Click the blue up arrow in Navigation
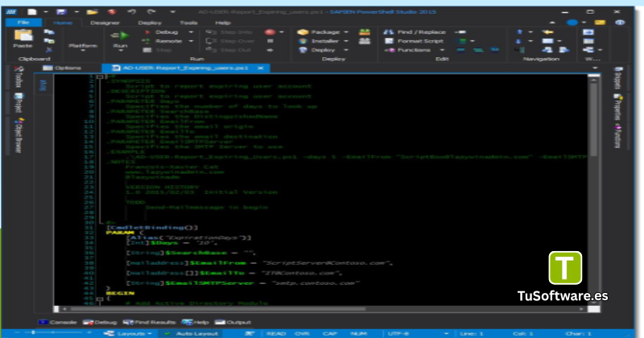 coord(519,32)
